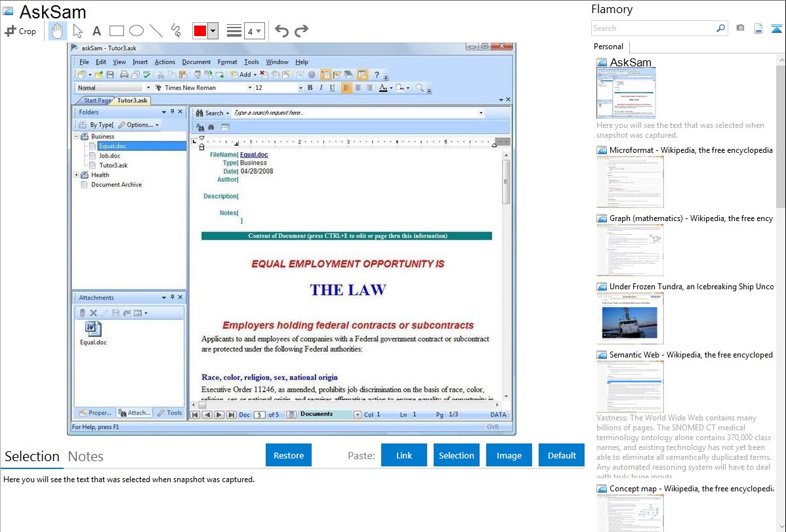Select the text annotation tool

coord(96,31)
